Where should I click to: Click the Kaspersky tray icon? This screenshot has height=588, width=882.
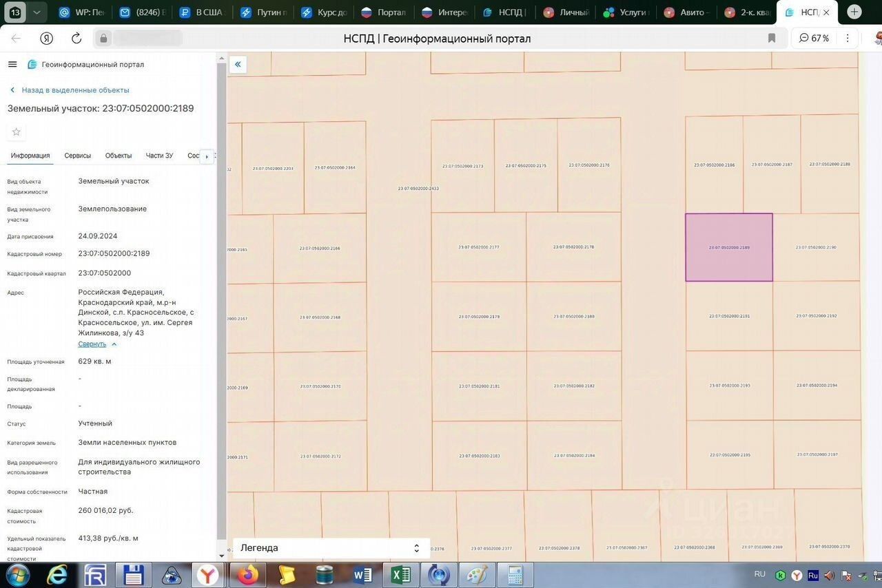click(x=780, y=575)
